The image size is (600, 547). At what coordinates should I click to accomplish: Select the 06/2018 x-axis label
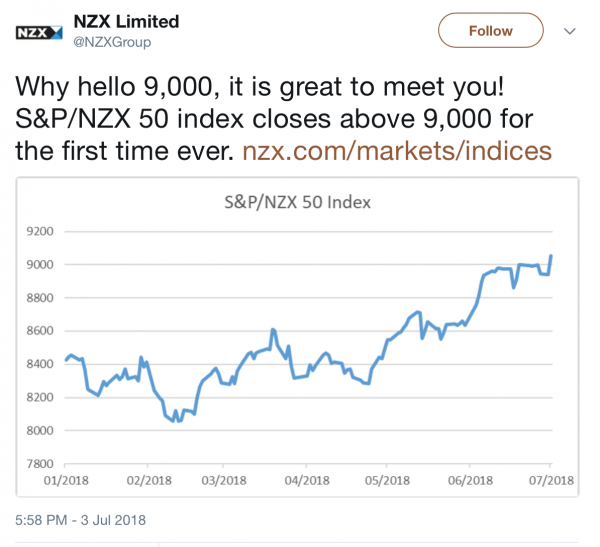(x=470, y=481)
